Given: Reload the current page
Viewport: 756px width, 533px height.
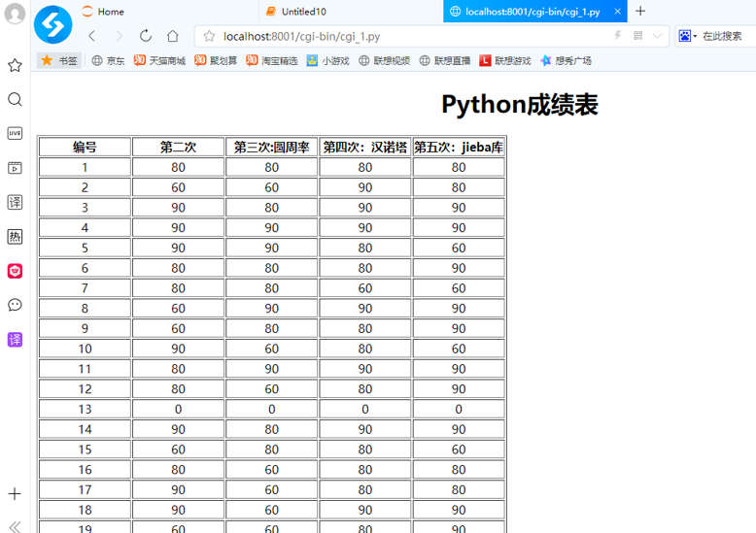Looking at the screenshot, I should pyautogui.click(x=146, y=36).
